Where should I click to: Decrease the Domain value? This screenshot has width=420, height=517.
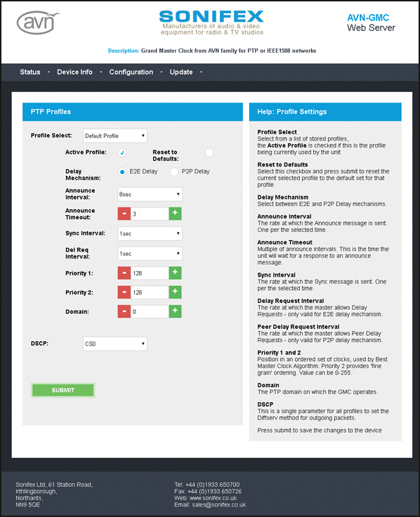point(124,311)
